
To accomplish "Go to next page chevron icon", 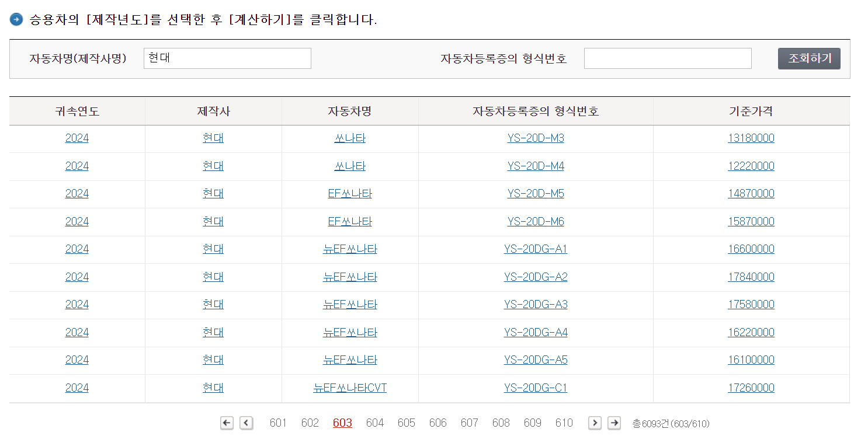I will [595, 423].
